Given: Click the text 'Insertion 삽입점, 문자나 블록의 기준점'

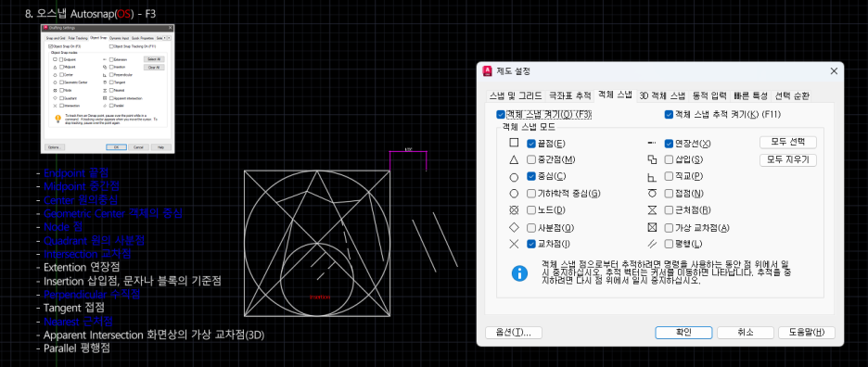Looking at the screenshot, I should tap(133, 281).
